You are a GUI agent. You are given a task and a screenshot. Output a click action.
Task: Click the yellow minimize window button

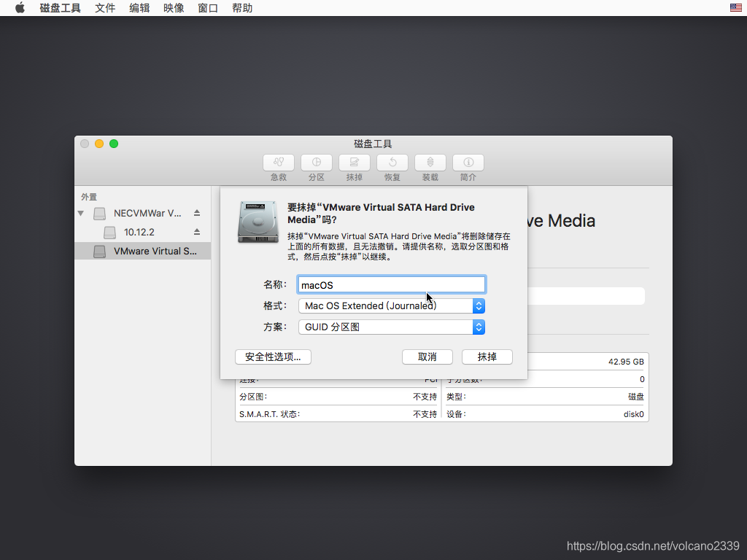point(99,144)
